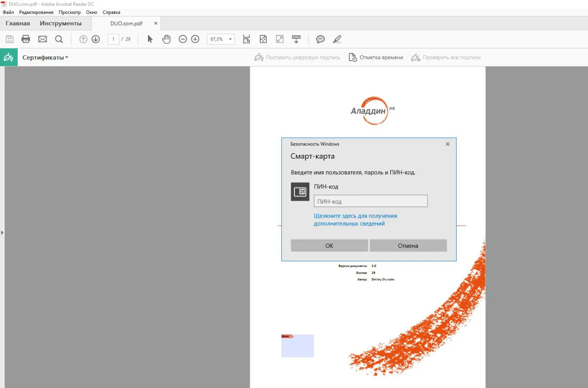Select the arrow Selection tool
This screenshot has width=588, height=388.
150,39
